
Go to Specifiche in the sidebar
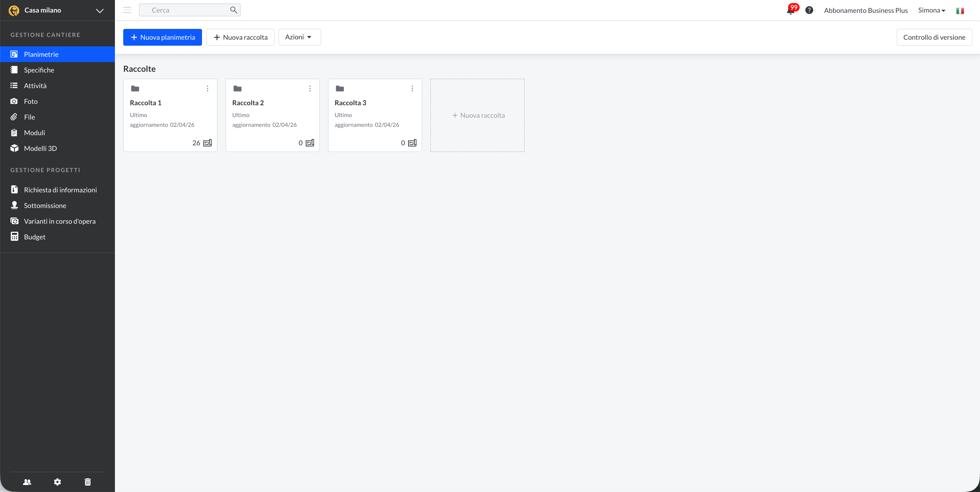(x=39, y=70)
